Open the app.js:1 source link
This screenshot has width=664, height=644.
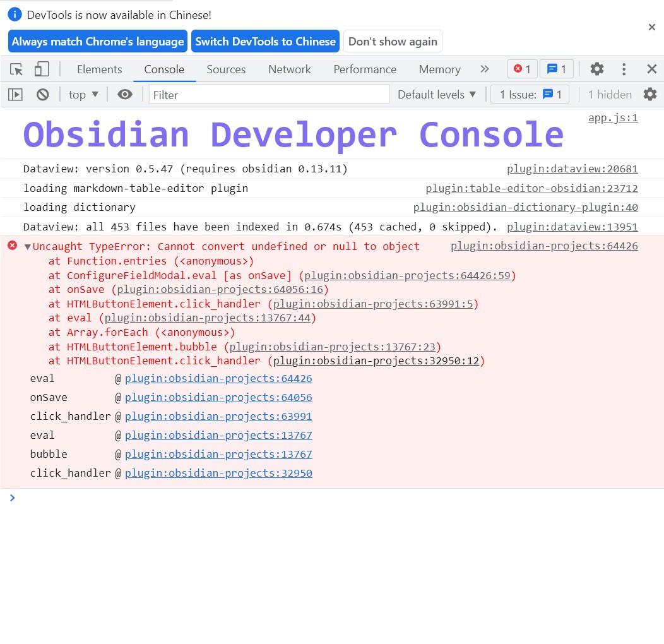click(x=613, y=117)
